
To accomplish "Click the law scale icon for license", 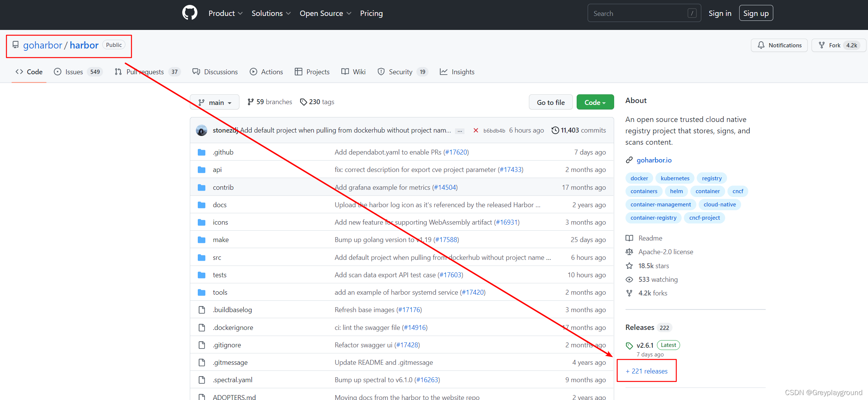I will tap(629, 252).
